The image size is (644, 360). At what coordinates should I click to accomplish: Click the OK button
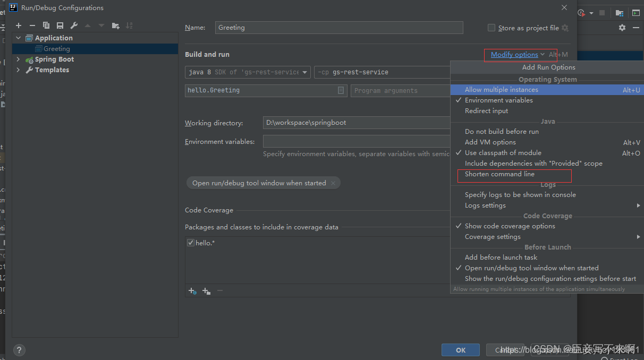pos(460,350)
